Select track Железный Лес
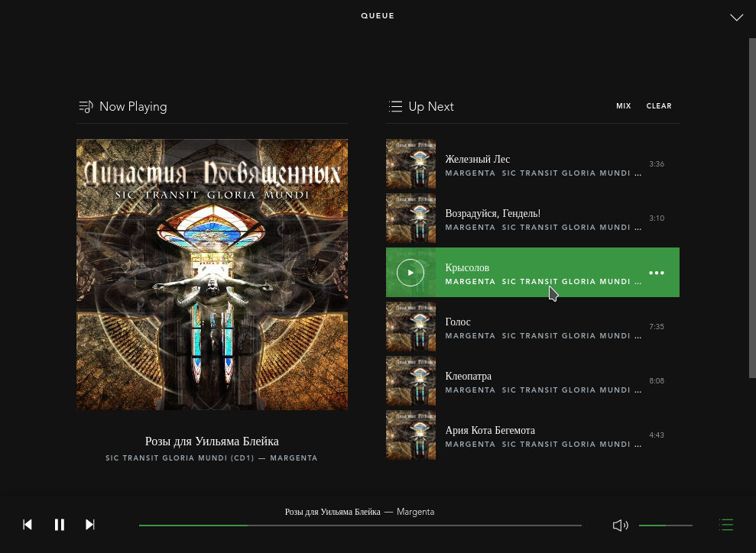The image size is (756, 553). click(x=533, y=164)
